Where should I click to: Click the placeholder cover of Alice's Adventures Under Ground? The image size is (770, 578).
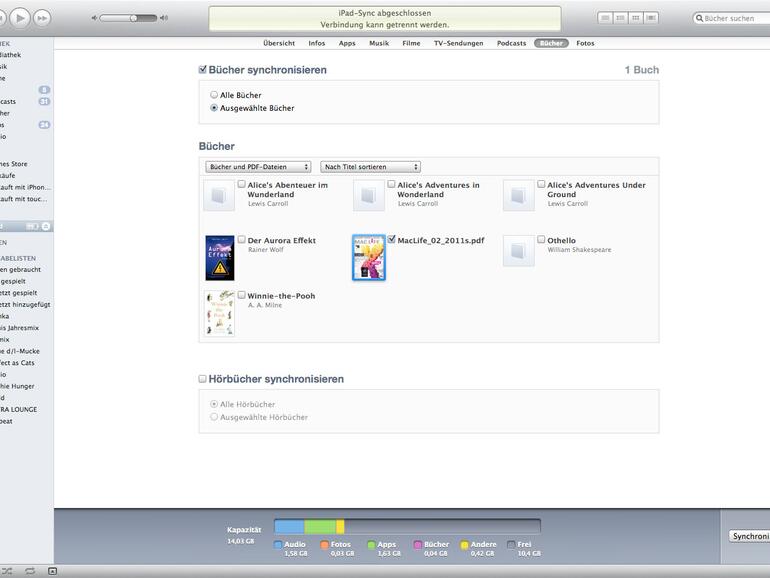tap(519, 195)
